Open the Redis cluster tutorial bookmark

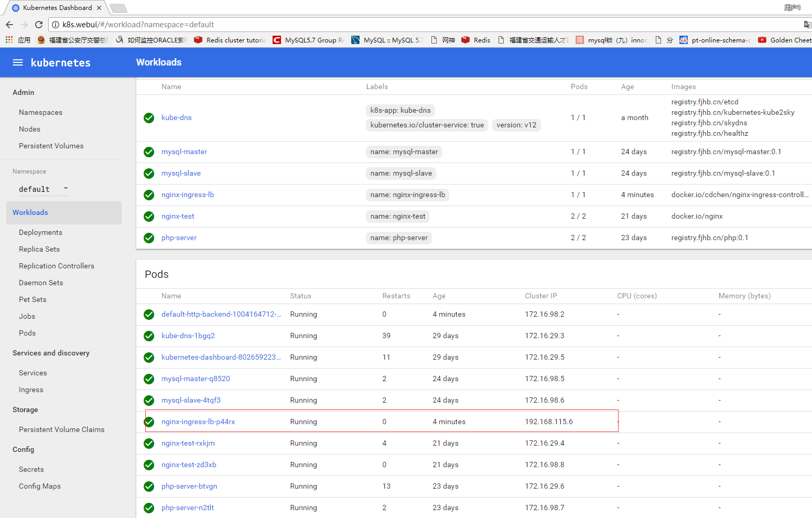[230, 40]
